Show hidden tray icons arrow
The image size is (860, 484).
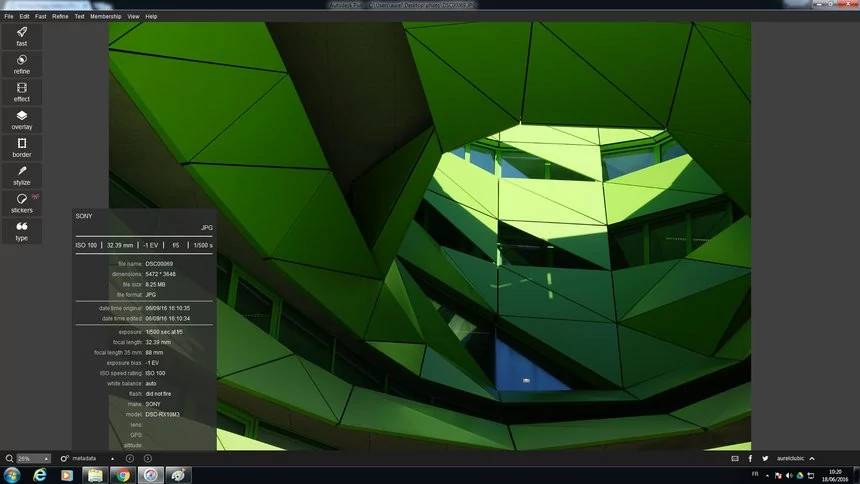(767, 476)
